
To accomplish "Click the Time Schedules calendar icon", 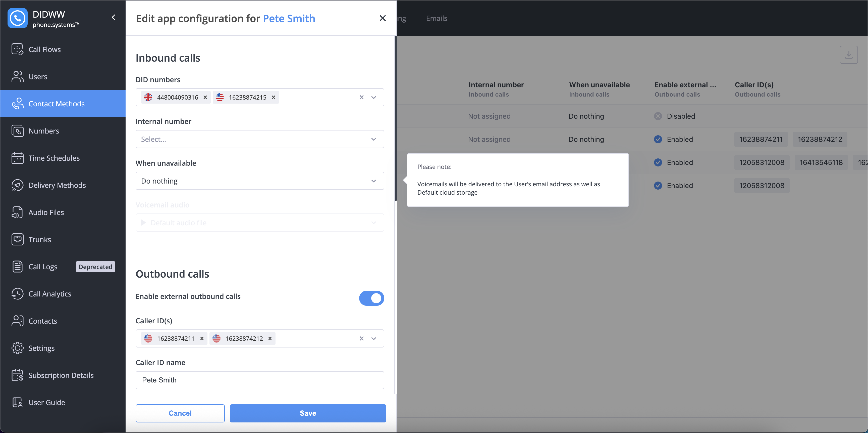I will pyautogui.click(x=17, y=158).
